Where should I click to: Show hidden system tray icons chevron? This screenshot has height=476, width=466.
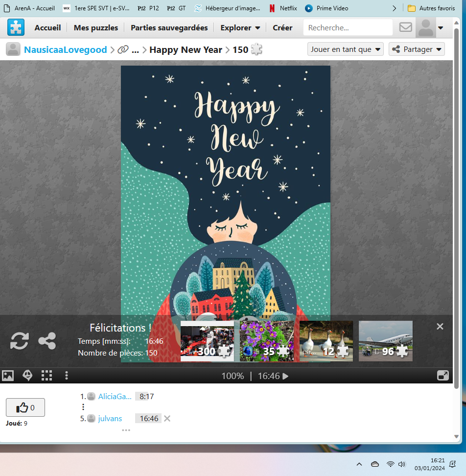coord(359,464)
